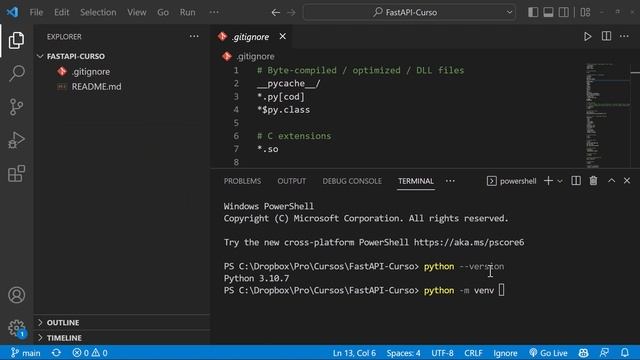Select the TERMINAL tab
The width and height of the screenshot is (640, 360).
coord(416,181)
